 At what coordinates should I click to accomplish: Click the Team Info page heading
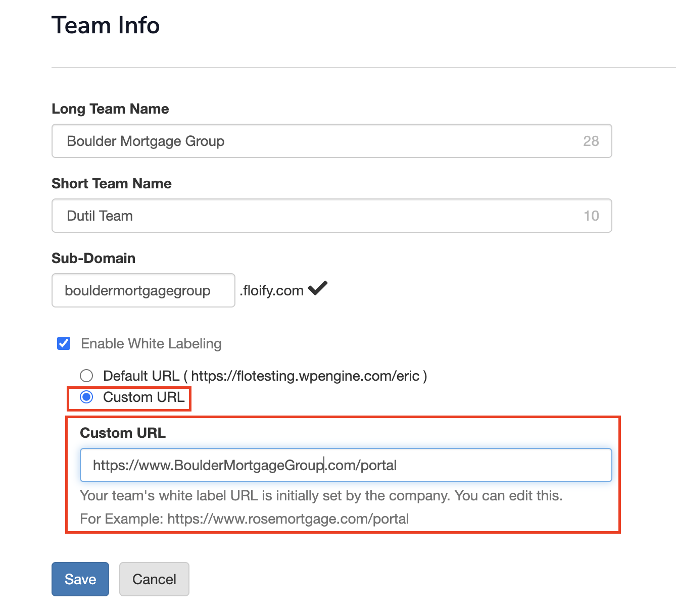[106, 25]
